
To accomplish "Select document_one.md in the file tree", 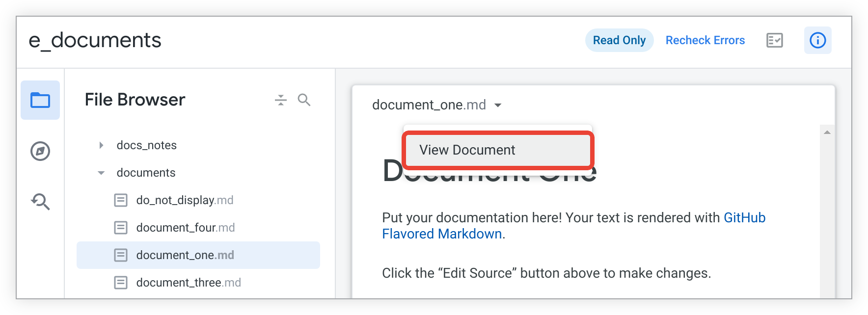I will click(x=198, y=255).
